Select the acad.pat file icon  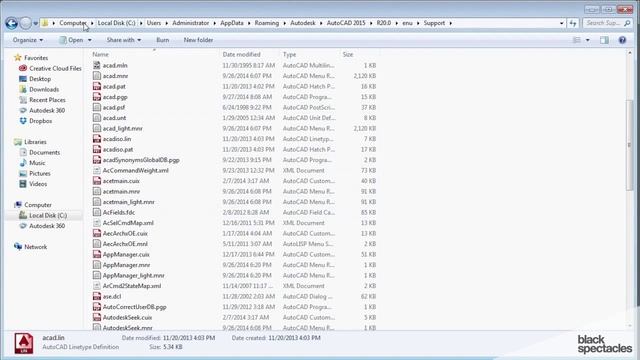pyautogui.click(x=96, y=87)
